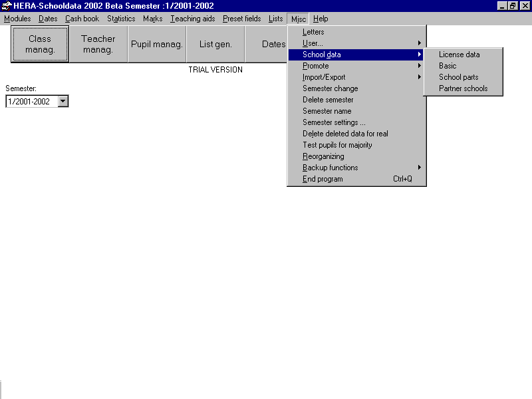Open Partner schools from submenu
532x399 pixels.
coord(463,88)
